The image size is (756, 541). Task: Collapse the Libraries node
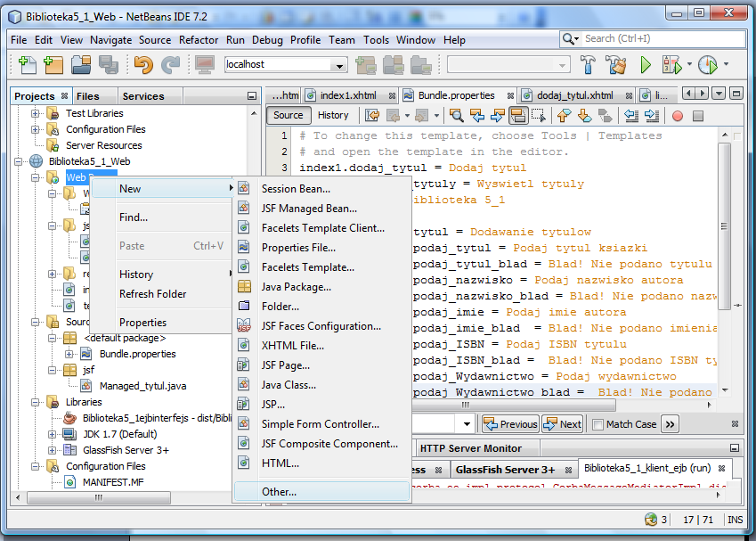pyautogui.click(x=36, y=402)
